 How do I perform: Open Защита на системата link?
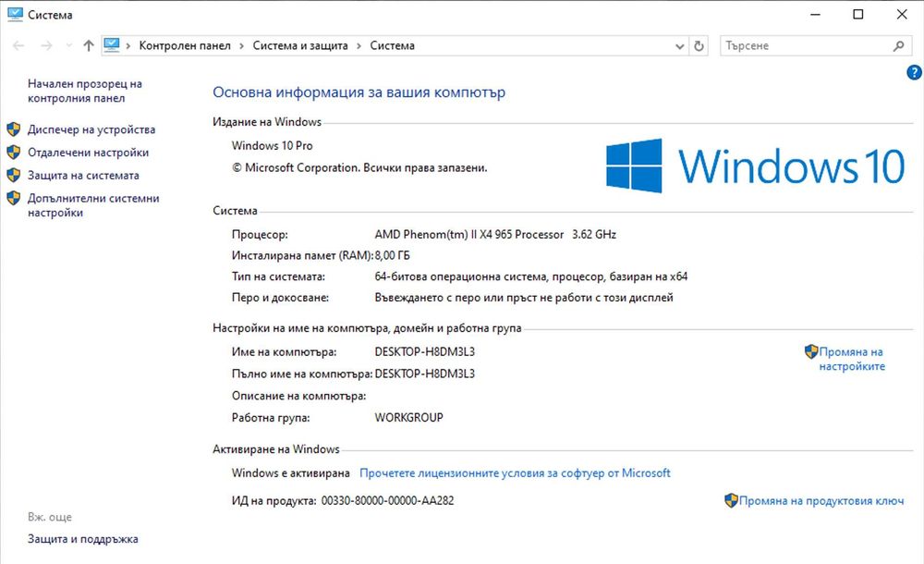point(83,176)
